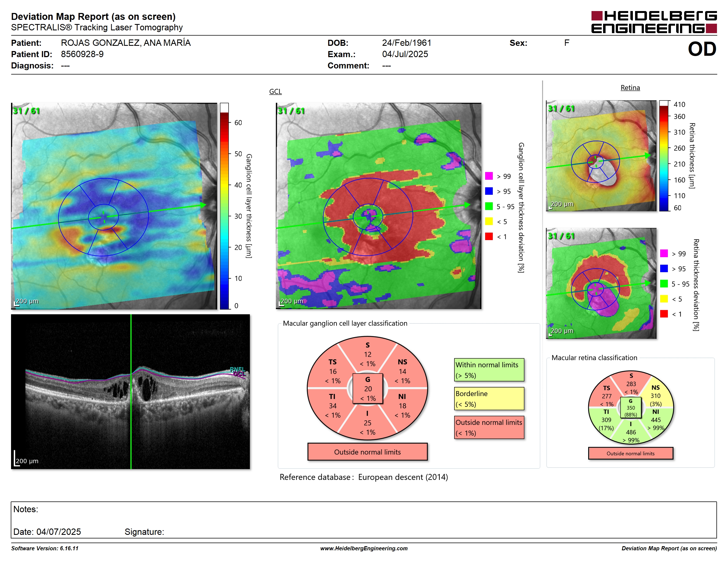
Task: Click the blue >95 swatch in GCL legend
Action: pos(489,191)
